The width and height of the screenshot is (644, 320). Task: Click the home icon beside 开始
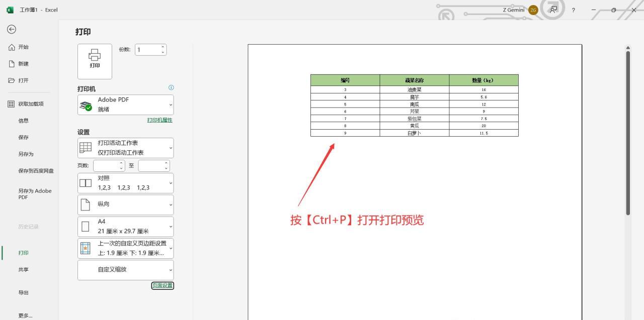[x=11, y=47]
